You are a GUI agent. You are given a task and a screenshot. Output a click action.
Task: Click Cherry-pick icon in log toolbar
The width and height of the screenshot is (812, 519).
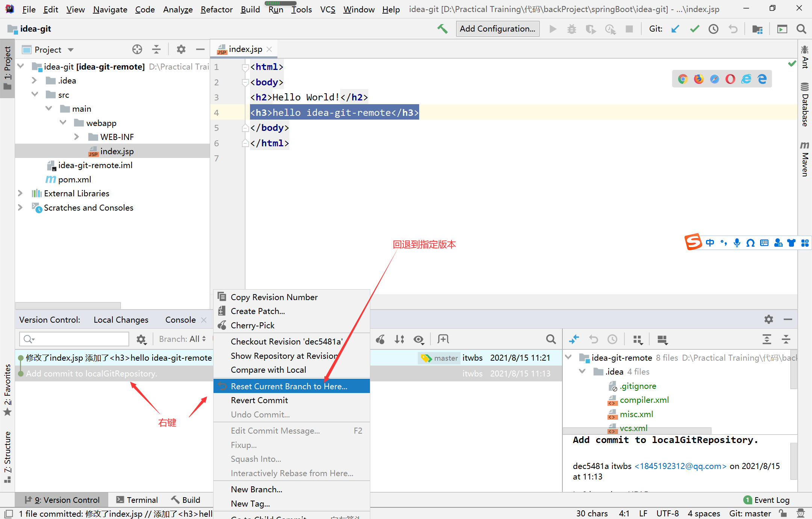[380, 340]
